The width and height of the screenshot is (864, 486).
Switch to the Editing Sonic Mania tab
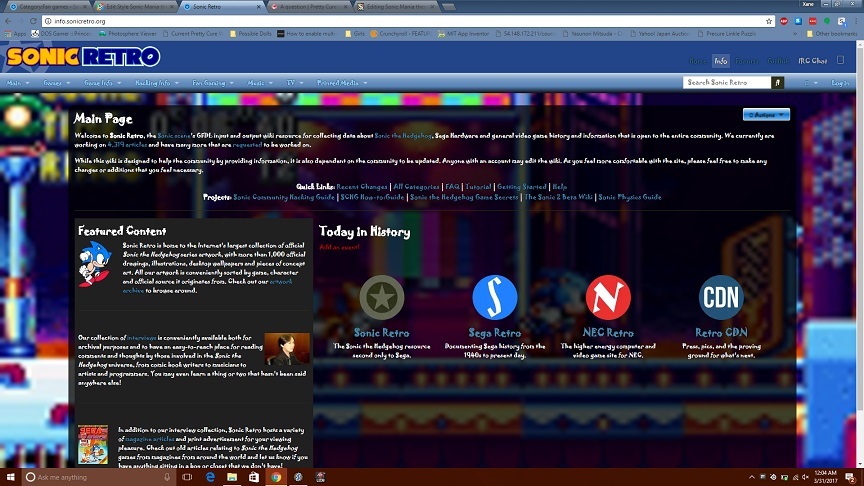(x=397, y=7)
